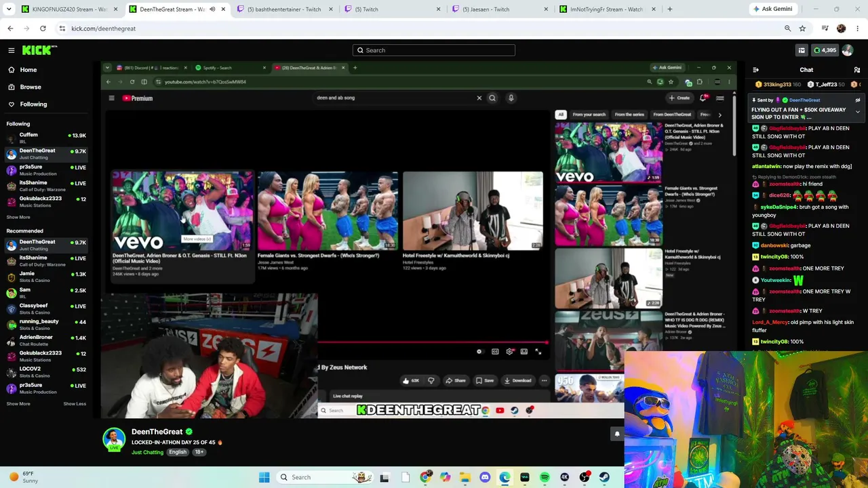868x488 pixels.
Task: Open the Youtweekin username in chat
Action: point(776,280)
